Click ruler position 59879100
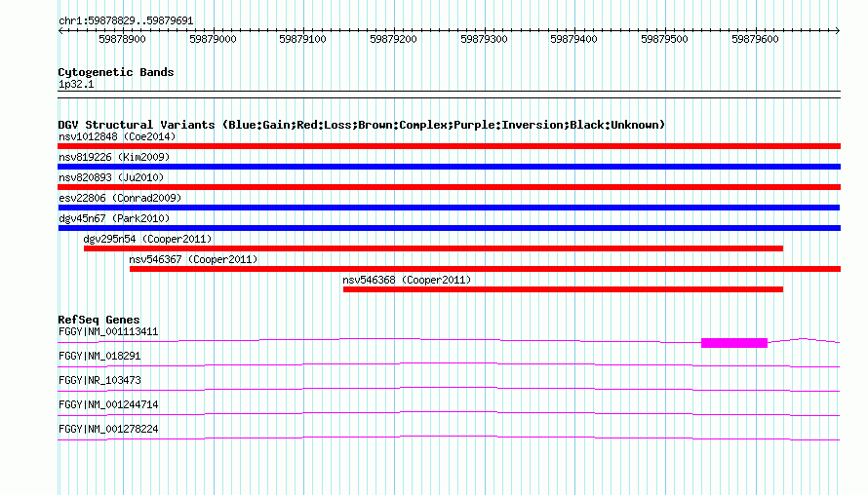 tap(302, 39)
